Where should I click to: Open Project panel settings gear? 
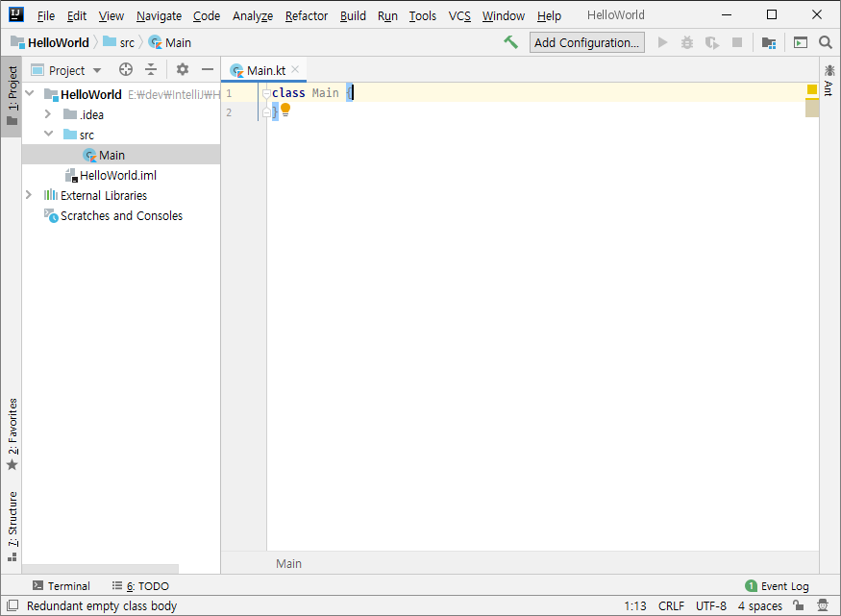tap(183, 70)
